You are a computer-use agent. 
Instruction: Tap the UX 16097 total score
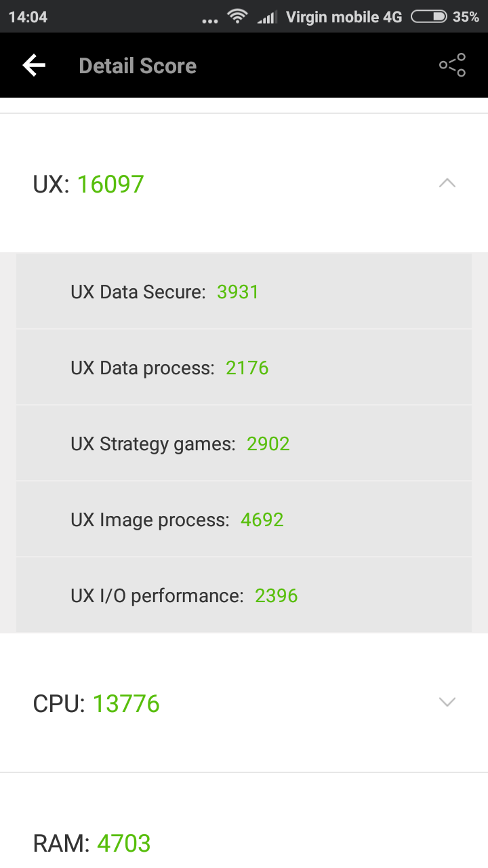pyautogui.click(x=89, y=184)
